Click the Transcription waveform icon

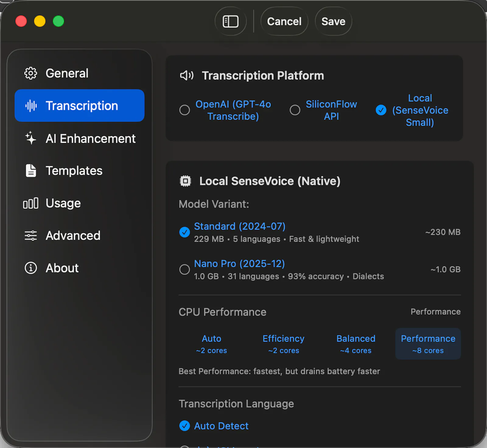(x=31, y=106)
